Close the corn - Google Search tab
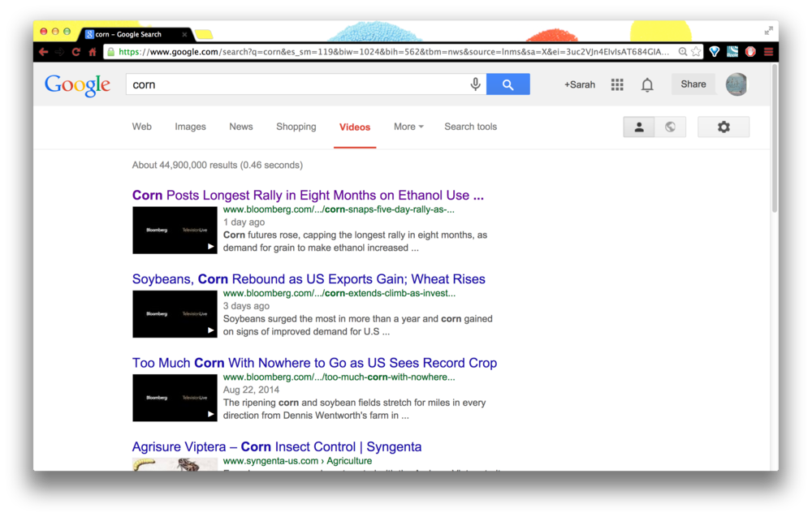Image resolution: width=812 pixels, height=517 pixels. [x=184, y=34]
